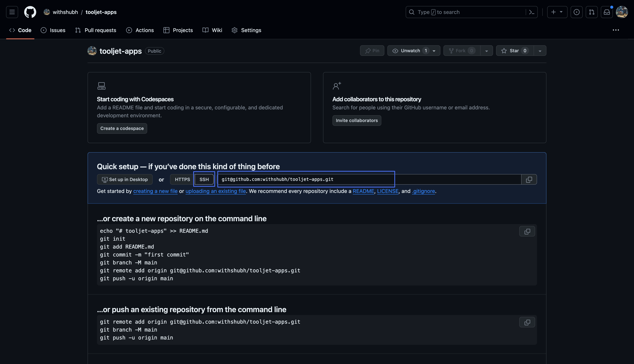Switch clone URL to HTTPS

click(182, 180)
